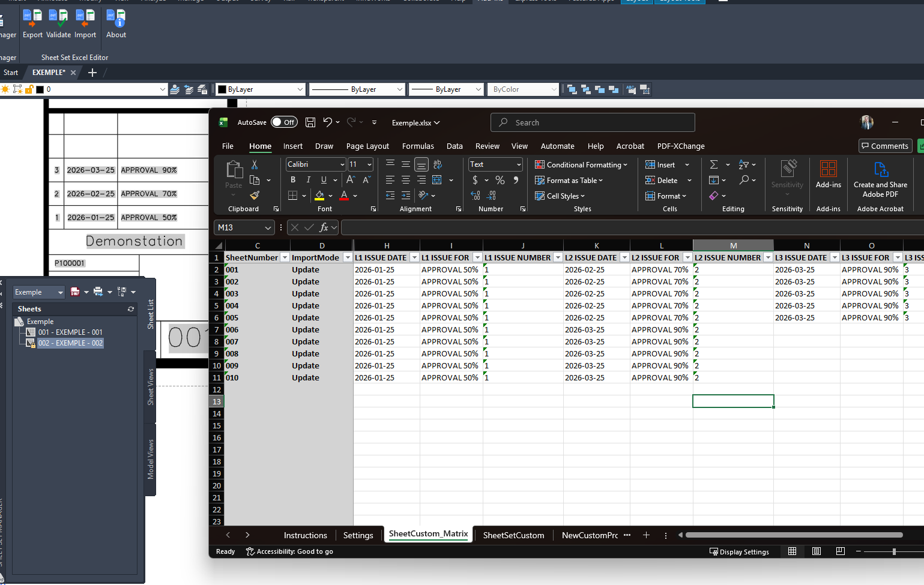Open the Formulas ribbon tab
The height and width of the screenshot is (585, 924).
click(418, 146)
